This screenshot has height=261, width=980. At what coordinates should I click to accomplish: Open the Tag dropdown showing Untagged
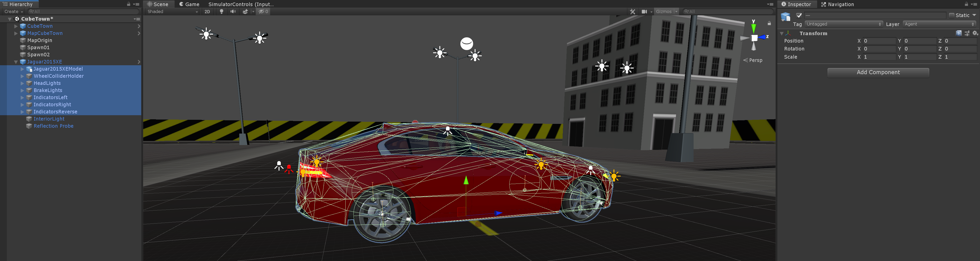(x=843, y=24)
